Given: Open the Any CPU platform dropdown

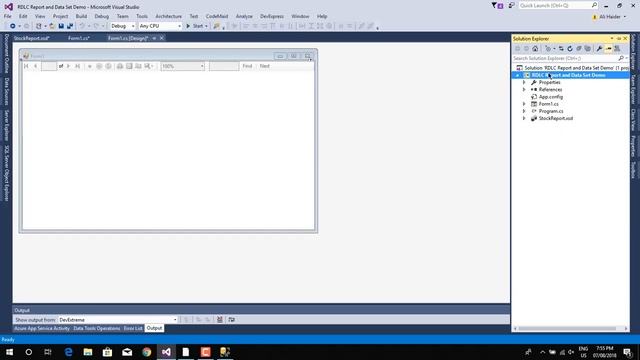Looking at the screenshot, I should (x=160, y=26).
